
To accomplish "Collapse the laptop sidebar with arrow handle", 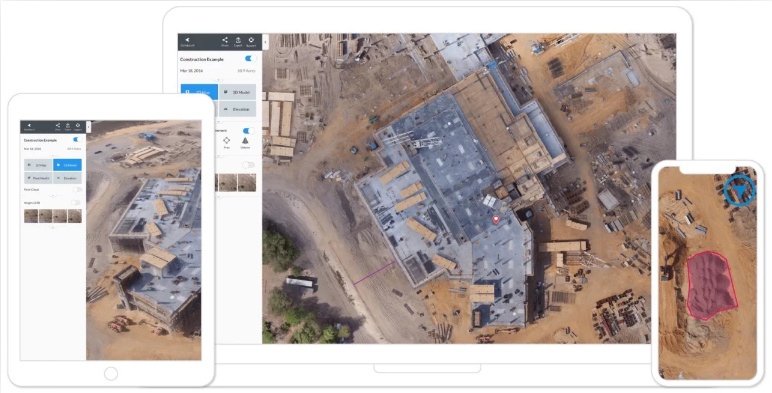I will tap(265, 42).
